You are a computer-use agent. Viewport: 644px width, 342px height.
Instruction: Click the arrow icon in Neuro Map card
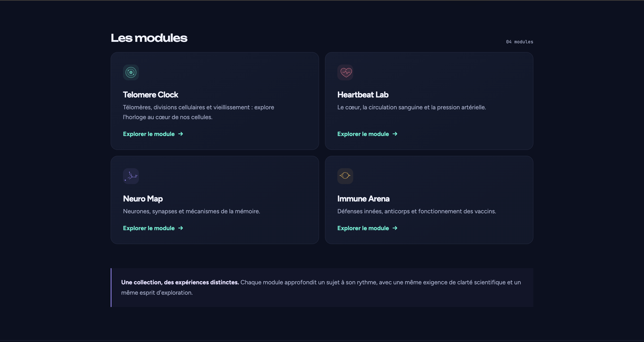pos(181,228)
